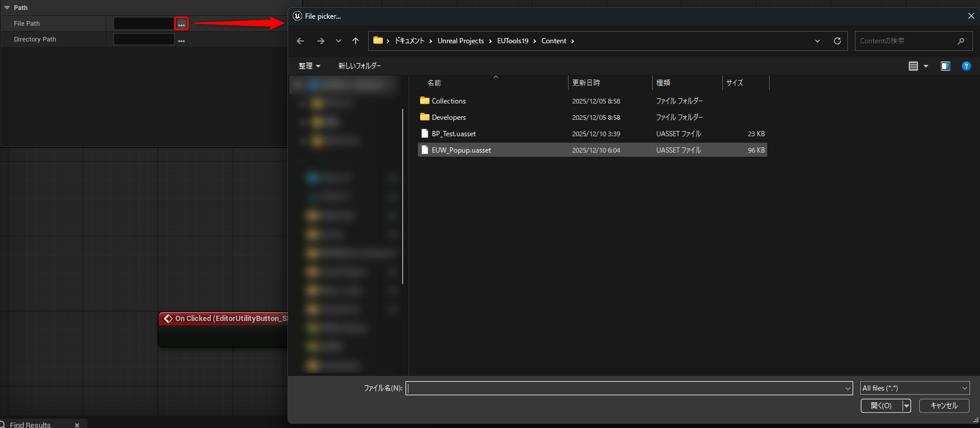Viewport: 980px width, 428px height.
Task: Navigate up one folder level
Action: 355,41
